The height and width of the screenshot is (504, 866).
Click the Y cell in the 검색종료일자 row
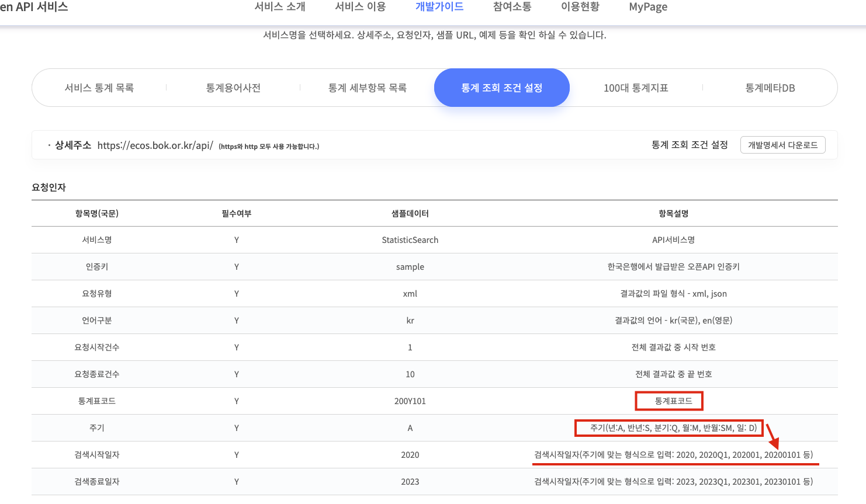(x=237, y=482)
